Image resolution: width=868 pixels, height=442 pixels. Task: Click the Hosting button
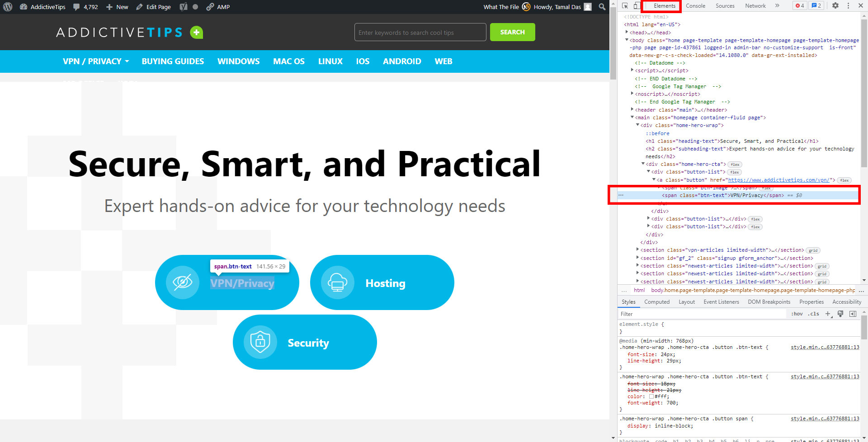382,282
